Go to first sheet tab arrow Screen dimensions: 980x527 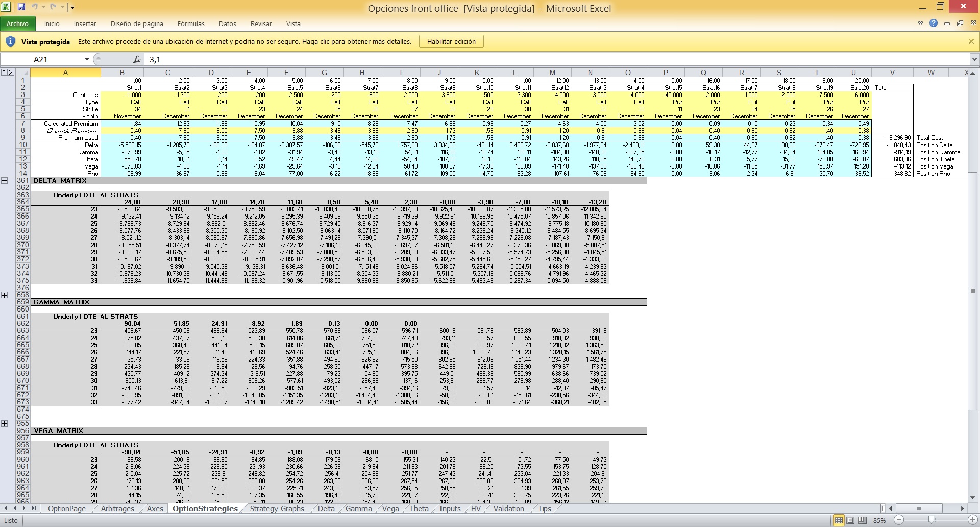click(x=6, y=508)
